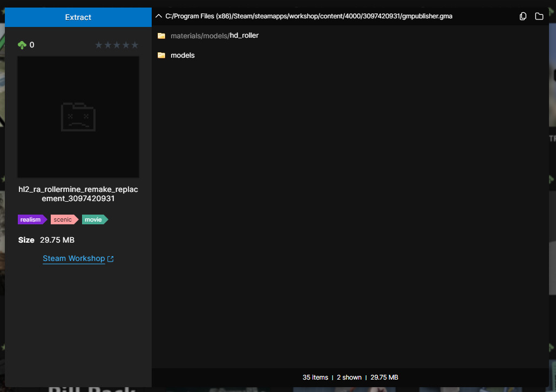This screenshot has height=392, width=556.
Task: Click the folder icon beside hd_roller
Action: click(161, 36)
